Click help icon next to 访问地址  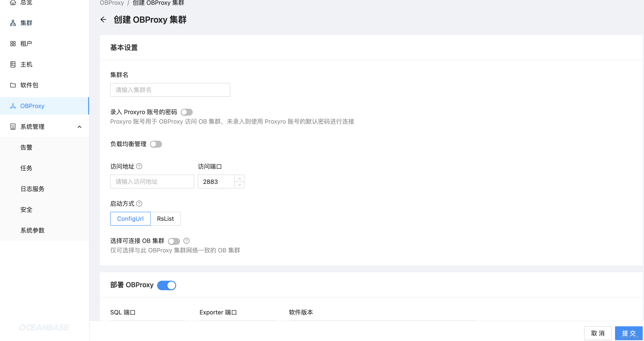point(139,166)
